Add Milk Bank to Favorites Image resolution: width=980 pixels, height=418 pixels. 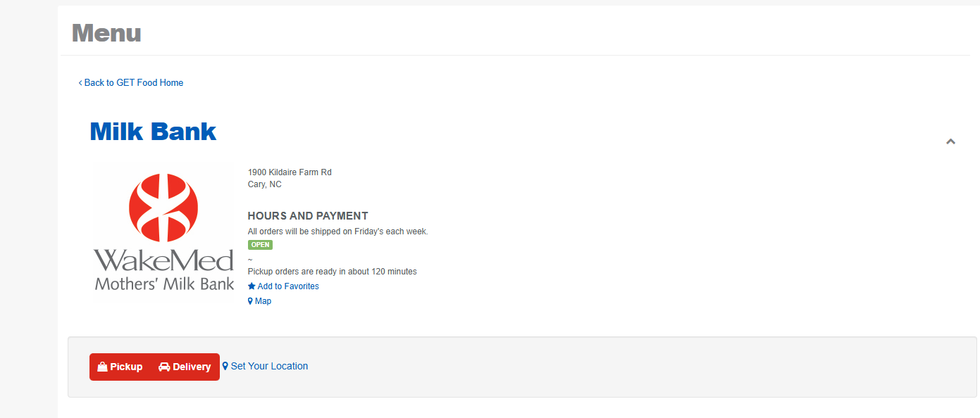pyautogui.click(x=287, y=286)
